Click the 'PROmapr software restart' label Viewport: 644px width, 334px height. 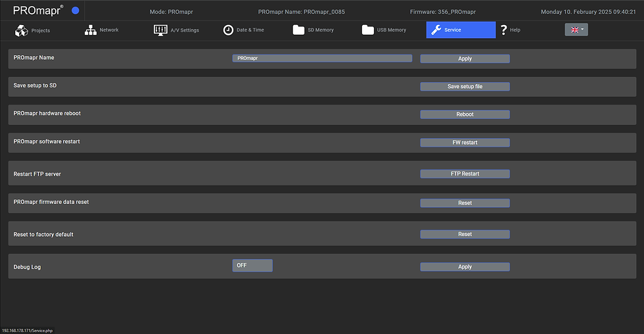click(x=47, y=141)
